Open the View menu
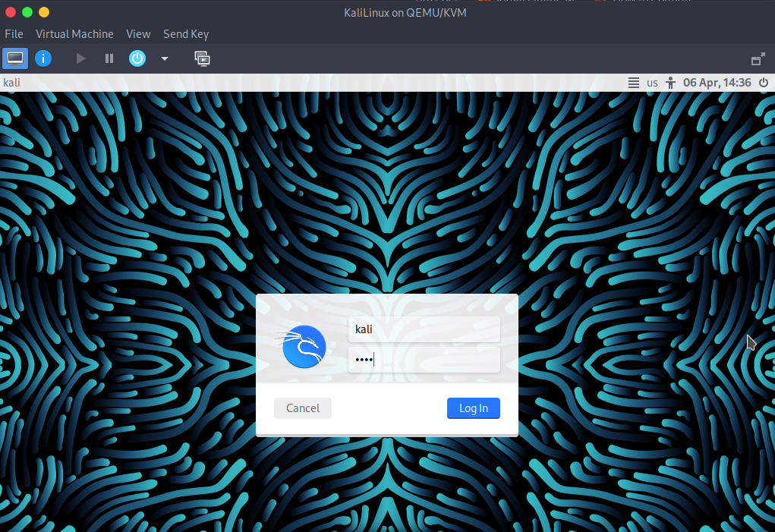Viewport: 775px width, 532px height. tap(138, 34)
